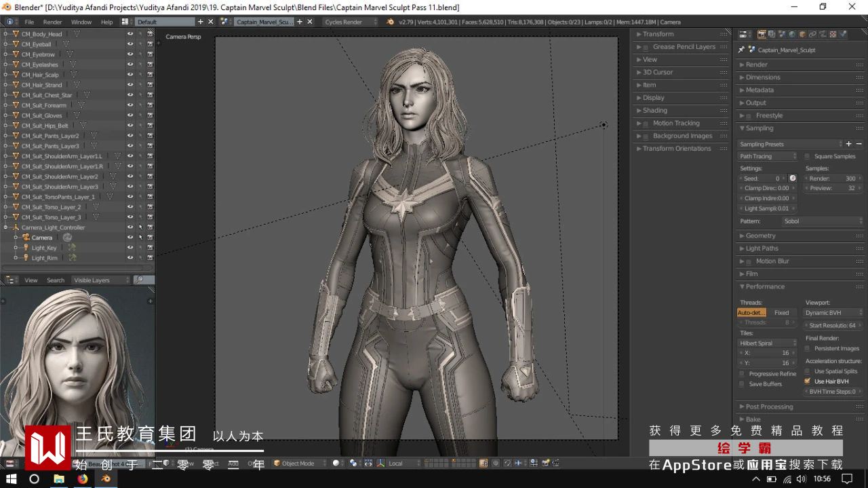Randomize seed with the clock icon
Image resolution: width=868 pixels, height=488 pixels.
tap(793, 179)
